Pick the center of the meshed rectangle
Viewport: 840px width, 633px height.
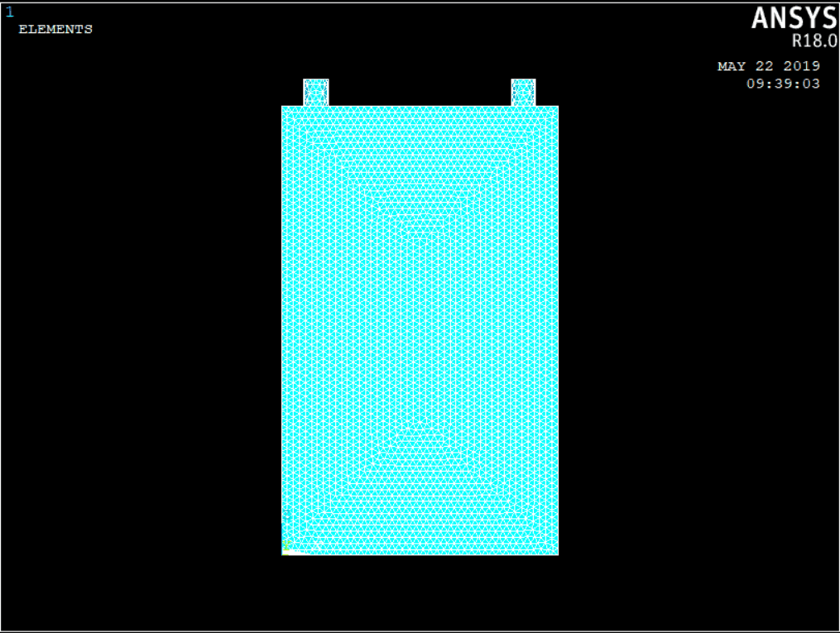coord(420,330)
